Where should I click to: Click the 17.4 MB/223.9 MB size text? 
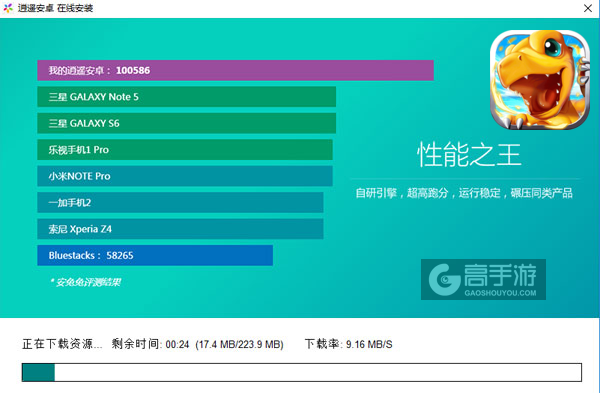tap(239, 344)
